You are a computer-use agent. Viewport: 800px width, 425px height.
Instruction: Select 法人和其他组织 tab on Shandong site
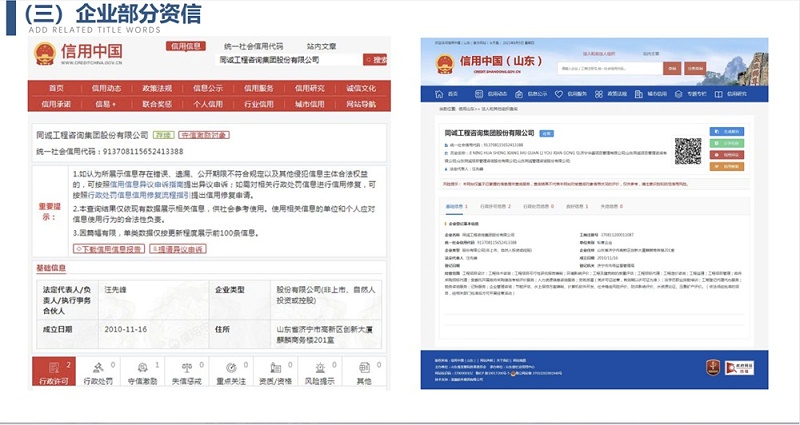pos(599,53)
